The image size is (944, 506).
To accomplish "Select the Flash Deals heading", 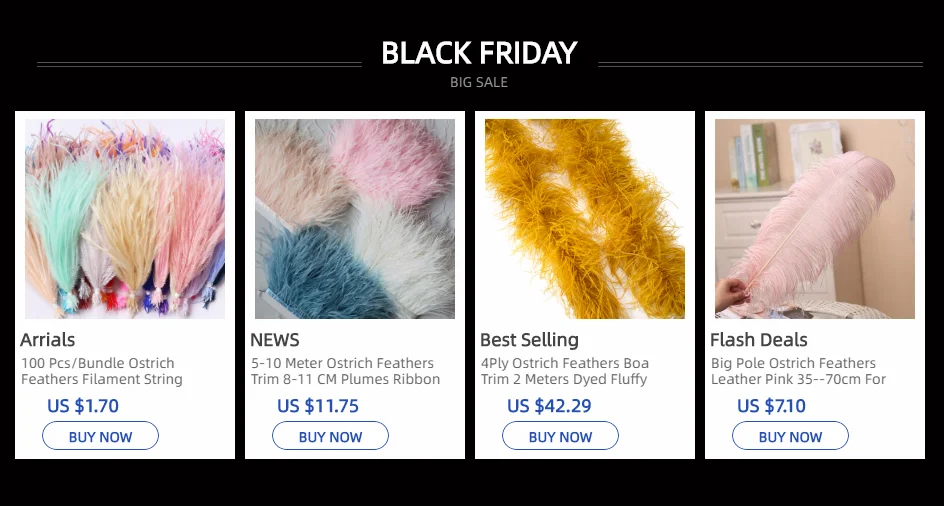I will (x=759, y=340).
